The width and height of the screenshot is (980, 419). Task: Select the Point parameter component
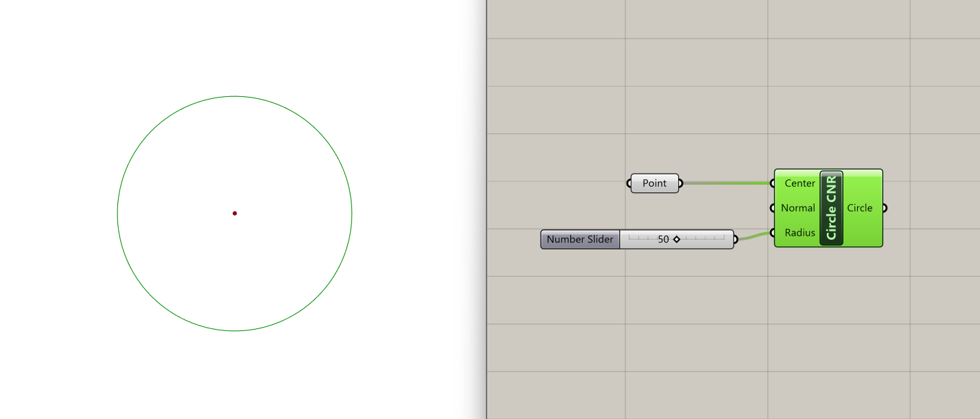(655, 183)
